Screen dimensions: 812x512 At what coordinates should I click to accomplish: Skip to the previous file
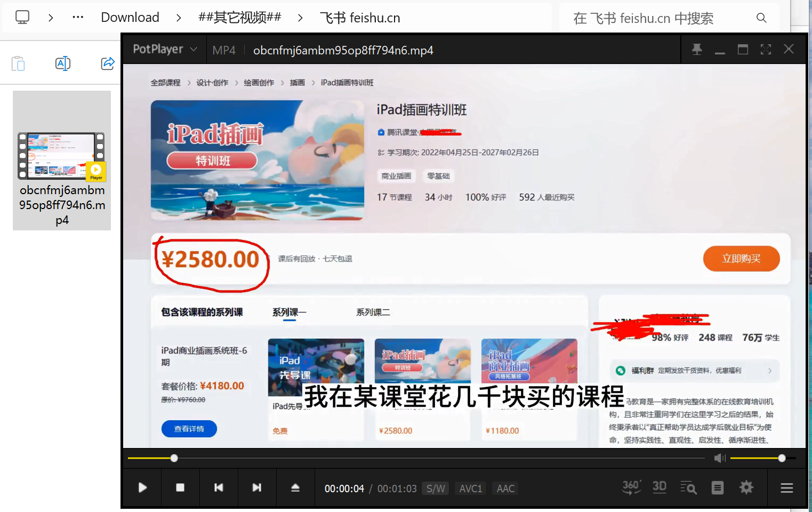(219, 487)
